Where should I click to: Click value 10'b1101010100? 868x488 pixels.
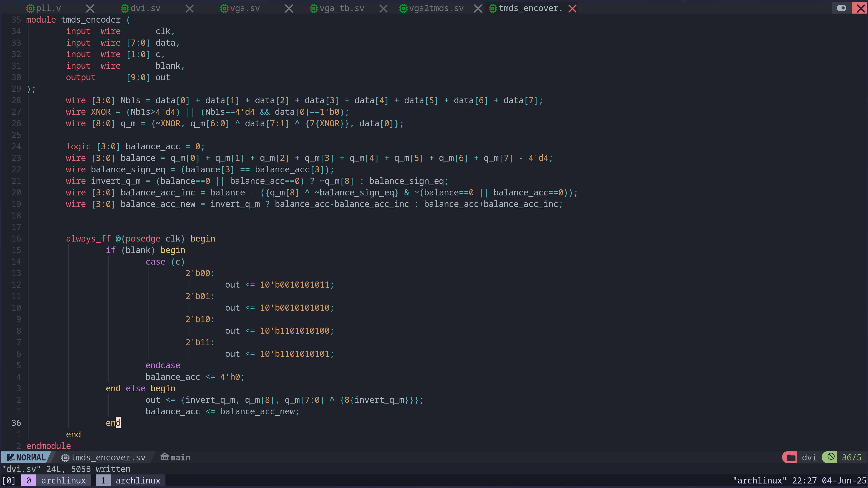tap(295, 331)
